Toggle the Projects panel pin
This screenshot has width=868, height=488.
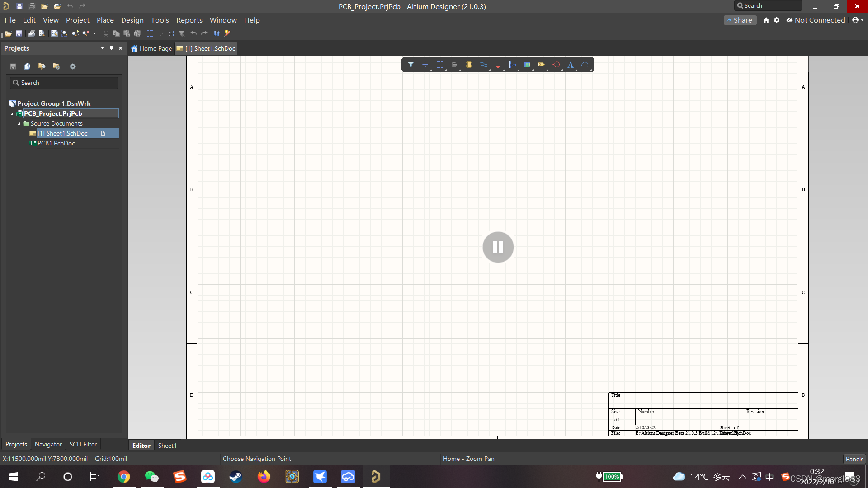(x=111, y=48)
